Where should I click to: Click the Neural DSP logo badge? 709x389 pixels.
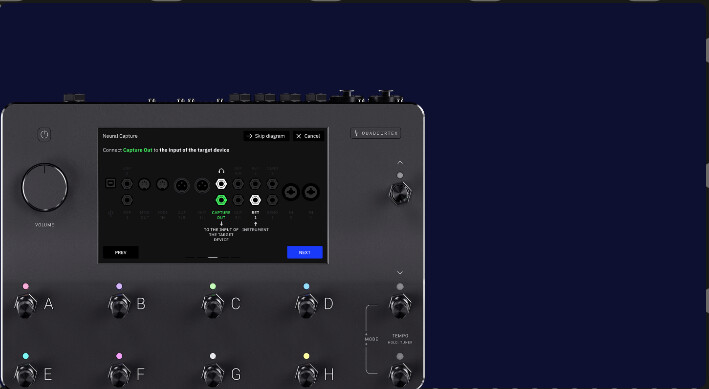coord(375,133)
